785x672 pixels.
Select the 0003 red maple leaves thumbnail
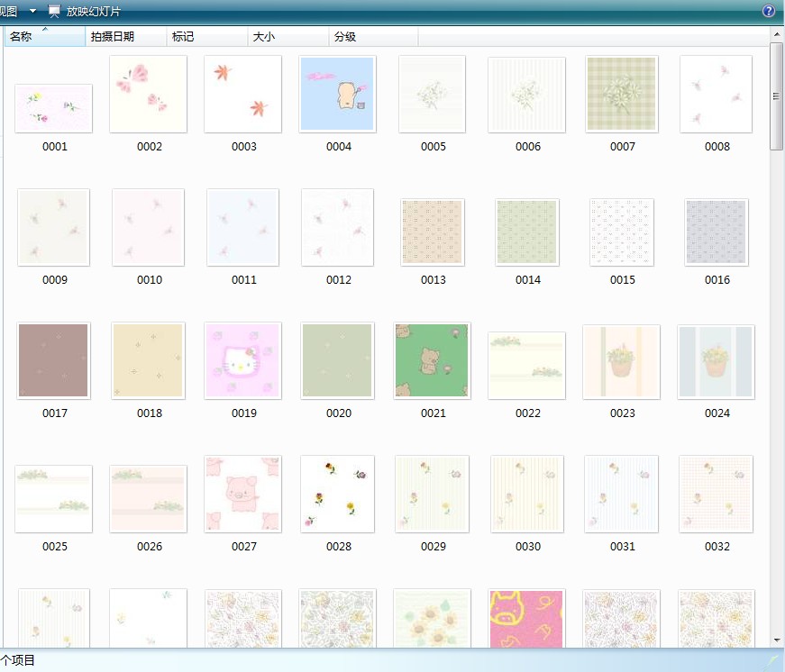coord(242,94)
